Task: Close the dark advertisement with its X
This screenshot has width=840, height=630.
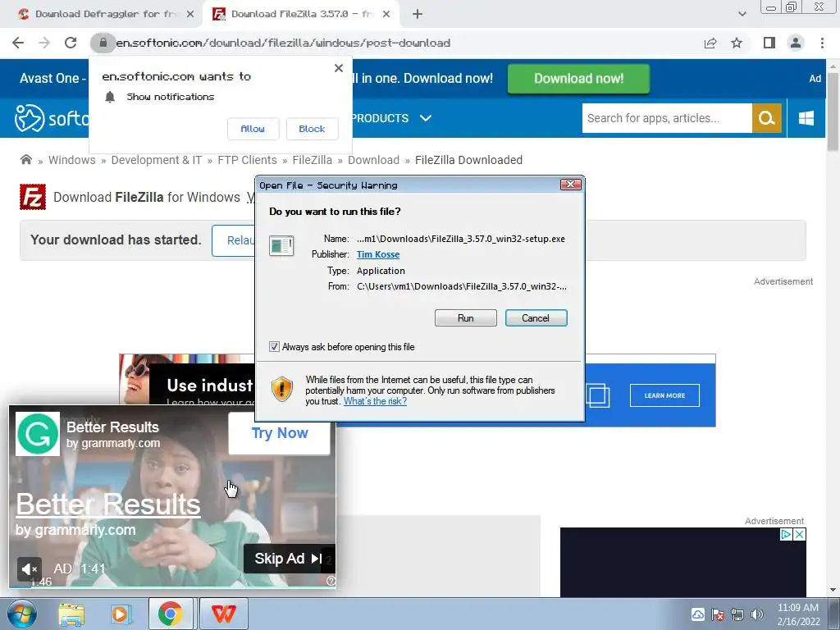Action: pos(799,534)
